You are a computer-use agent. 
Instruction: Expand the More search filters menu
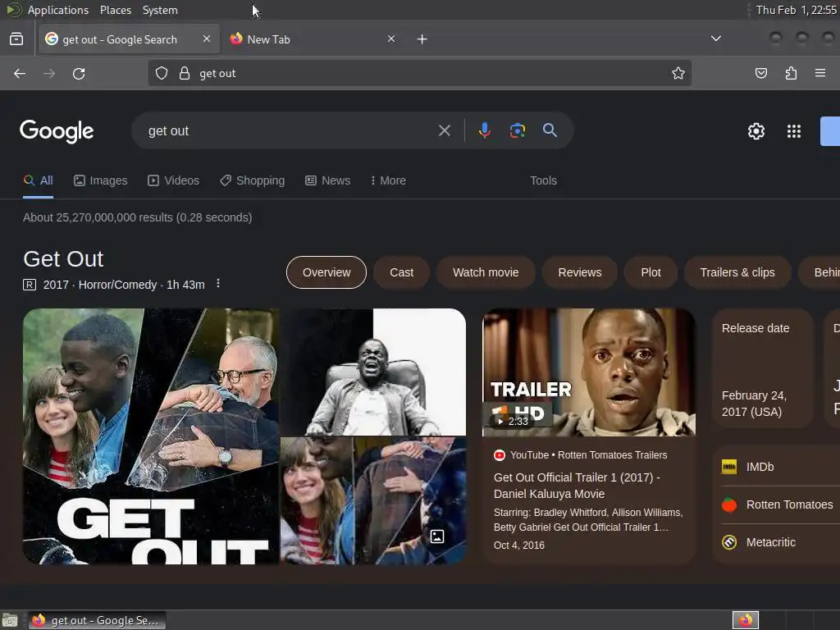click(388, 180)
